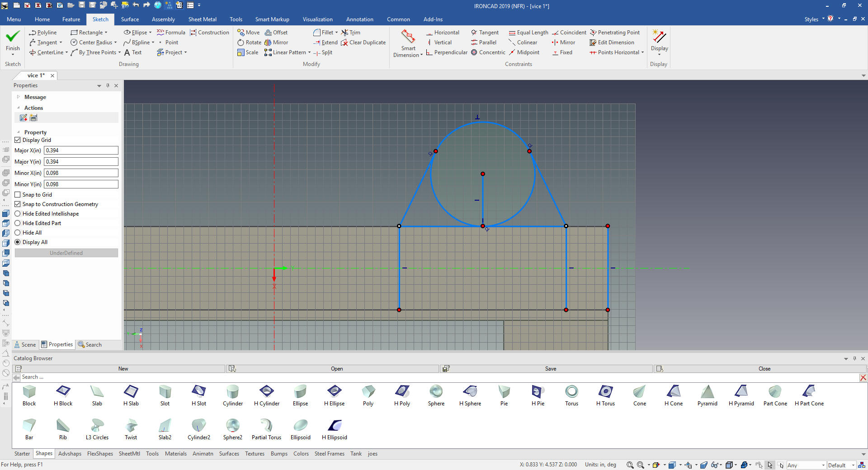Toggle the Display Grid checkbox
Image resolution: width=868 pixels, height=470 pixels.
18,140
